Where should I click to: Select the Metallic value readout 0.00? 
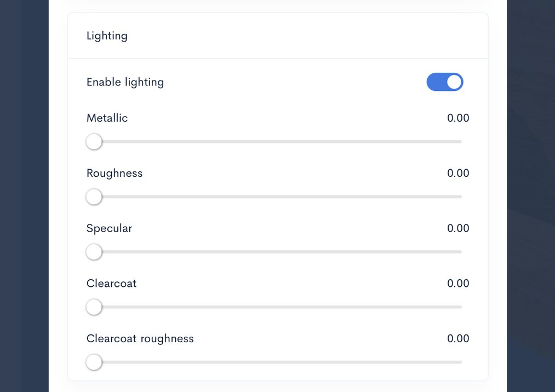click(x=458, y=118)
